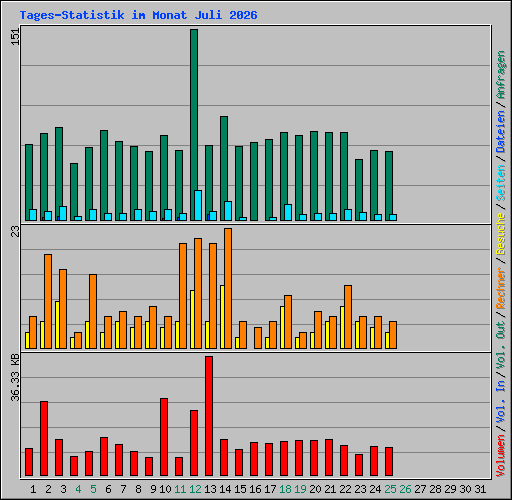Click day 31 on the x-axis
Viewport: 512px width, 500px height.
480,489
